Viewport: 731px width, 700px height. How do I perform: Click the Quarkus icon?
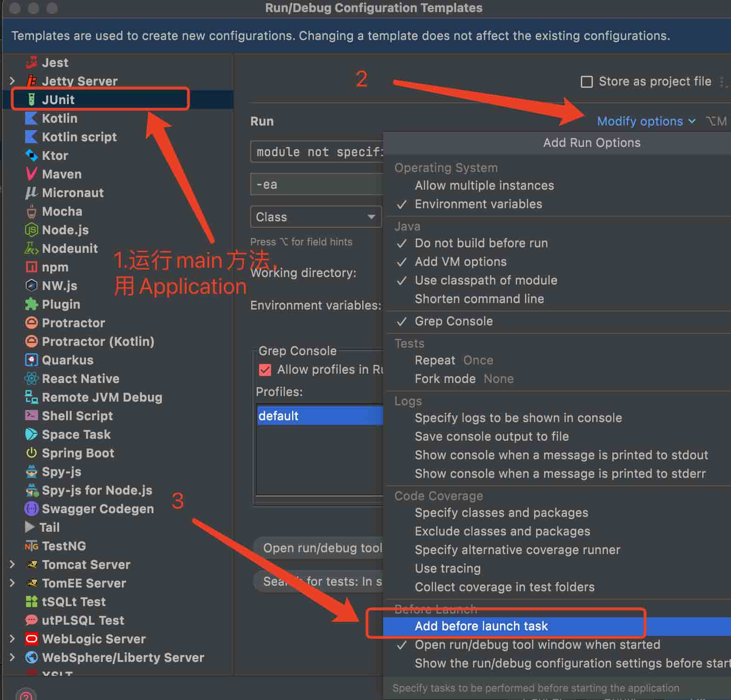[31, 360]
